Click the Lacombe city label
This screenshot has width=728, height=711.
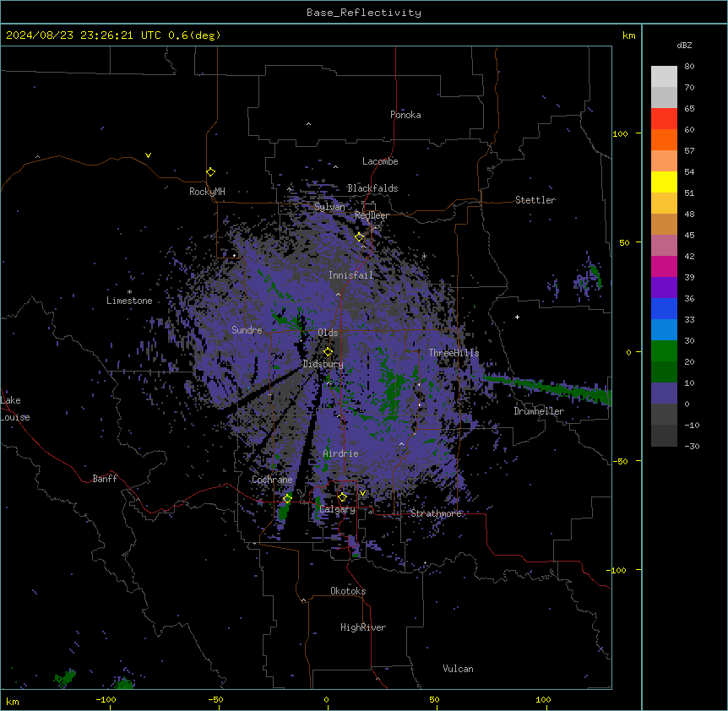coord(380,161)
